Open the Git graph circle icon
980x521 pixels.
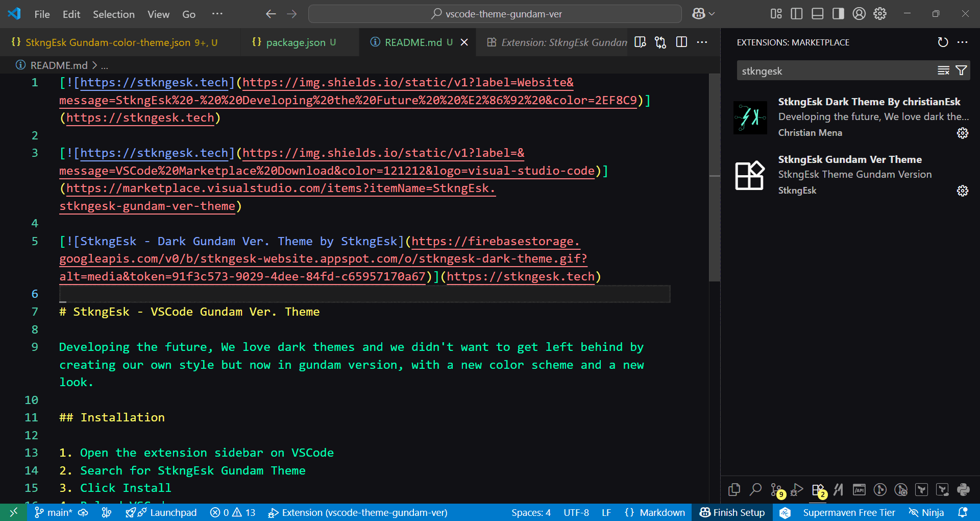pyautogui.click(x=880, y=490)
